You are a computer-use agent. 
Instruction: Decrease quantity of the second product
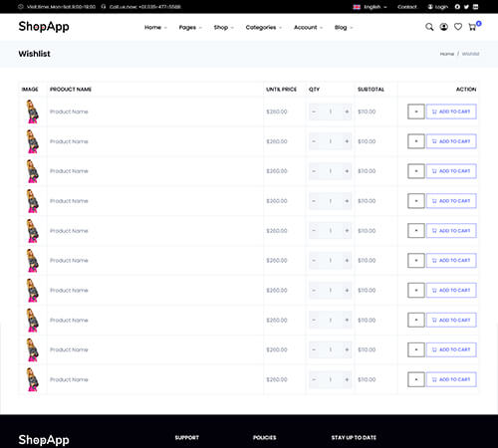[x=314, y=141]
